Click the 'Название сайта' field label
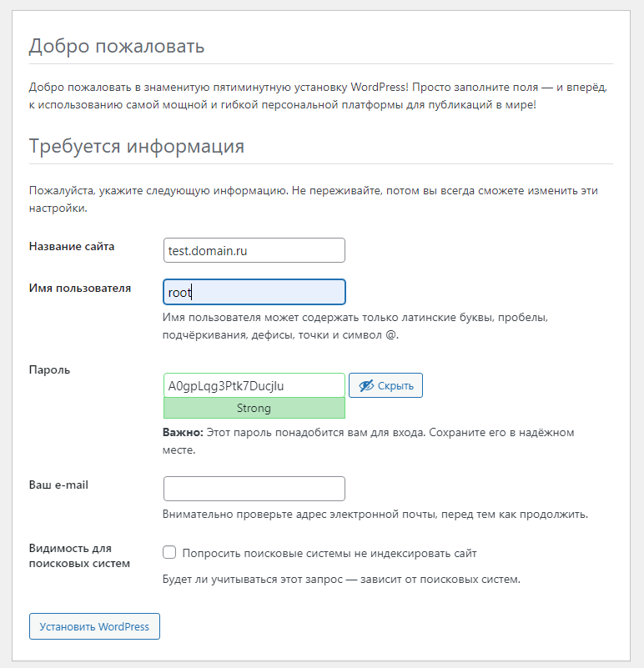This screenshot has width=644, height=668. pos(72,247)
